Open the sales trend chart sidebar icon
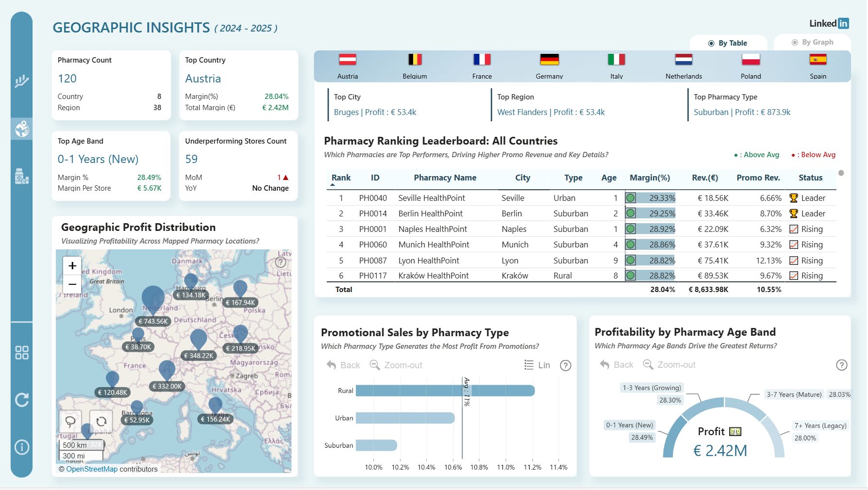 coord(21,81)
